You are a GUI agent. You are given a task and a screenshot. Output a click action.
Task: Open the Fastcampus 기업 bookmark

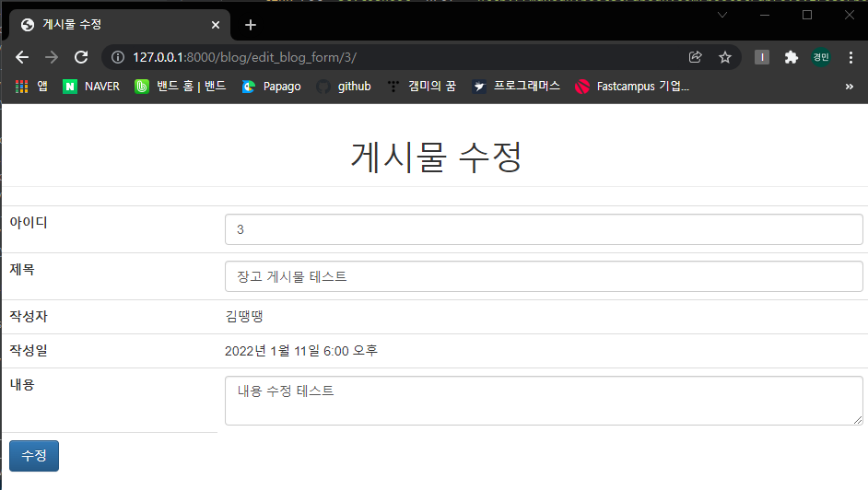point(632,87)
